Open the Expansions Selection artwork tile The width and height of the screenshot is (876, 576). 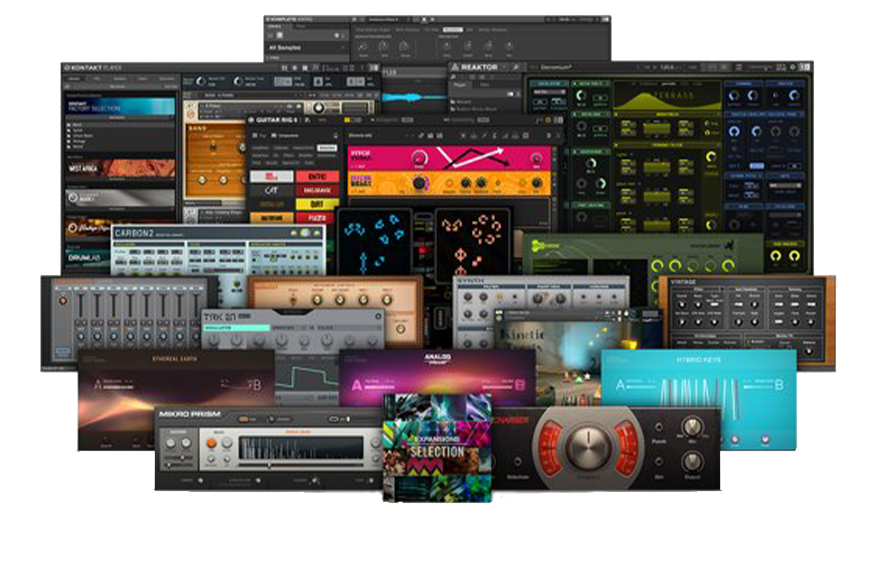(x=437, y=448)
